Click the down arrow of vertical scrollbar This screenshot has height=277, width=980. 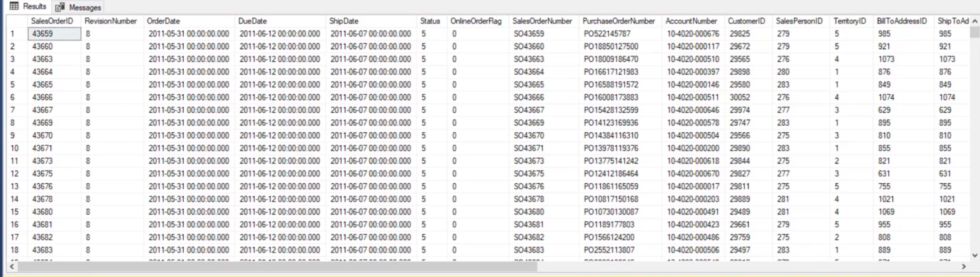tap(974, 255)
